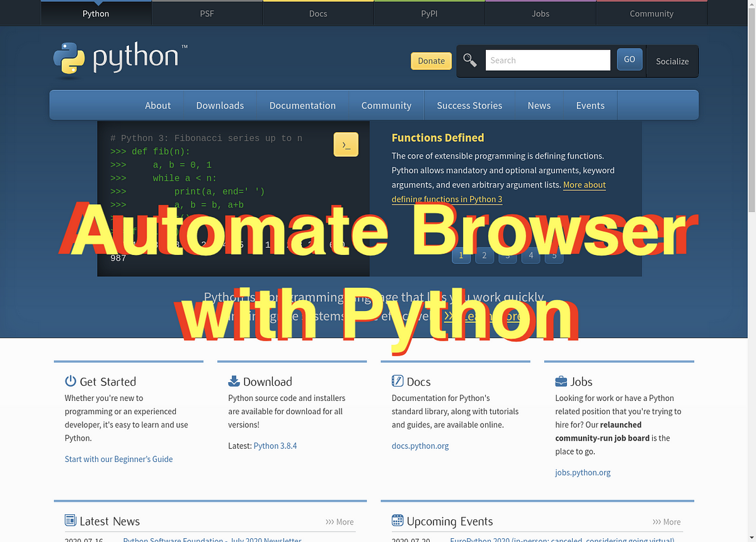Open the docs.python.org link

pos(420,446)
